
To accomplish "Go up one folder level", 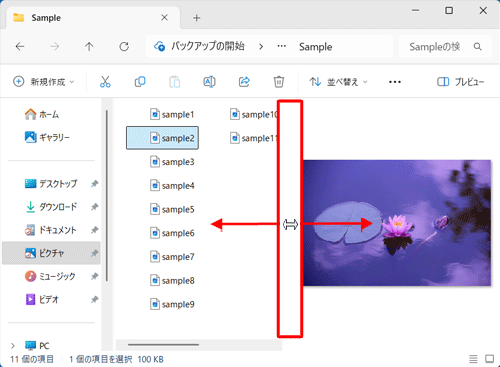I will 89,47.
